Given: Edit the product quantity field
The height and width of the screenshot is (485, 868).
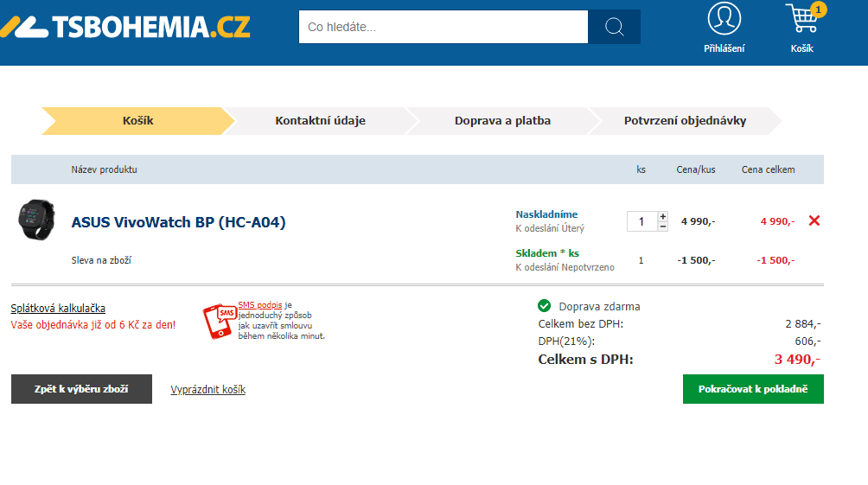Looking at the screenshot, I should click(642, 221).
